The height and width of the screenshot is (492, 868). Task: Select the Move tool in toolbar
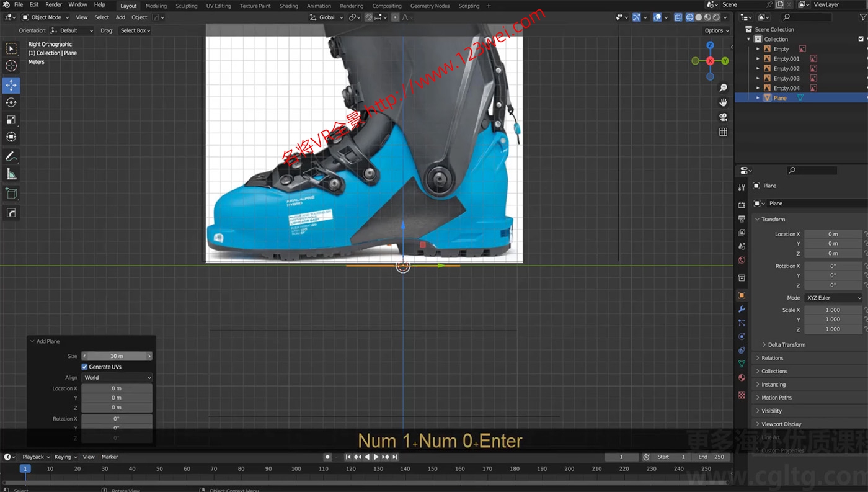[11, 85]
